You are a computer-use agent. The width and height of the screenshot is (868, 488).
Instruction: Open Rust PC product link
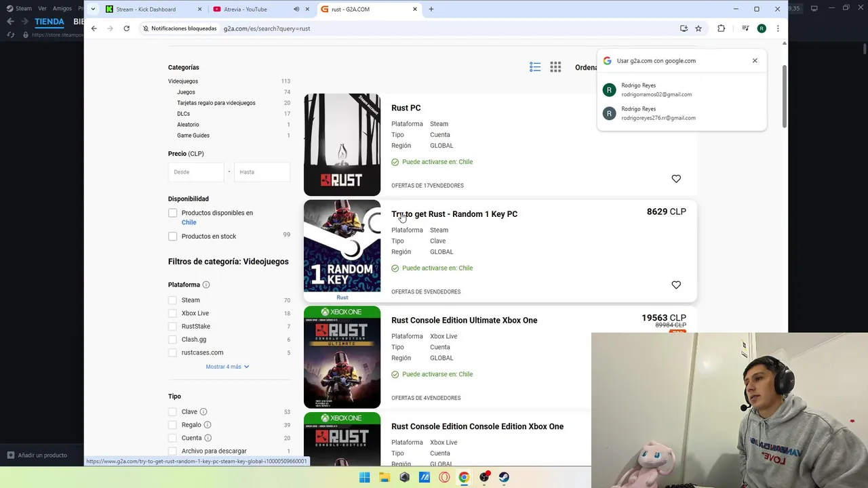[406, 108]
